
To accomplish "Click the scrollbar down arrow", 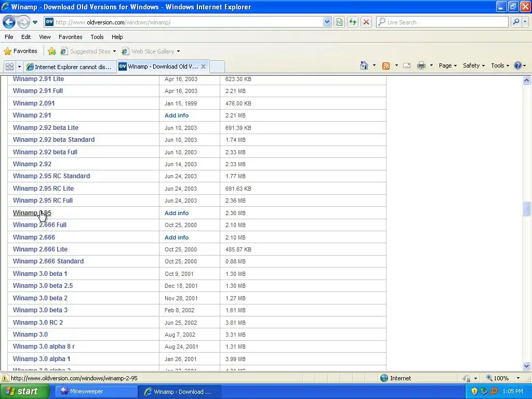I will (526, 366).
